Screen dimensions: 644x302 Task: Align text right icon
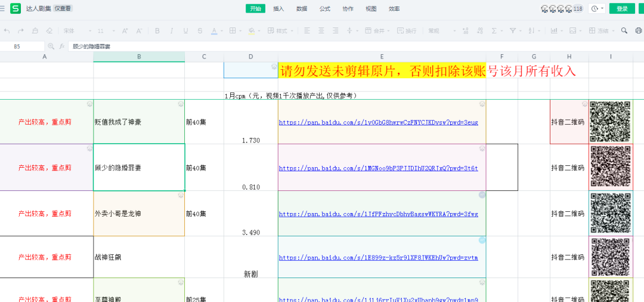[336, 31]
